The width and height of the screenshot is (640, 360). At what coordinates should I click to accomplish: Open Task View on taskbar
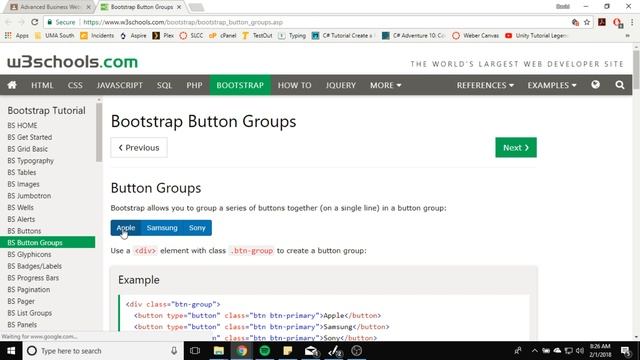(195, 351)
